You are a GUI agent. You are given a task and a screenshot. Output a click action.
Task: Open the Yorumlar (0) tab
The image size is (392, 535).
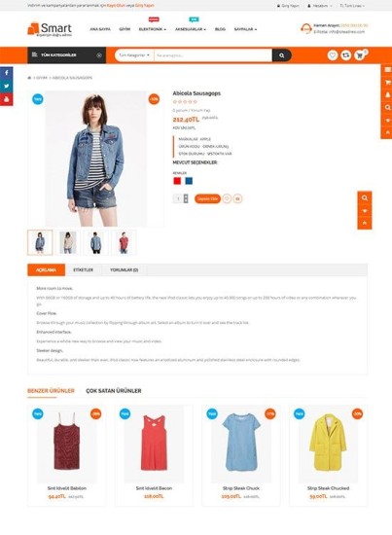(x=125, y=269)
